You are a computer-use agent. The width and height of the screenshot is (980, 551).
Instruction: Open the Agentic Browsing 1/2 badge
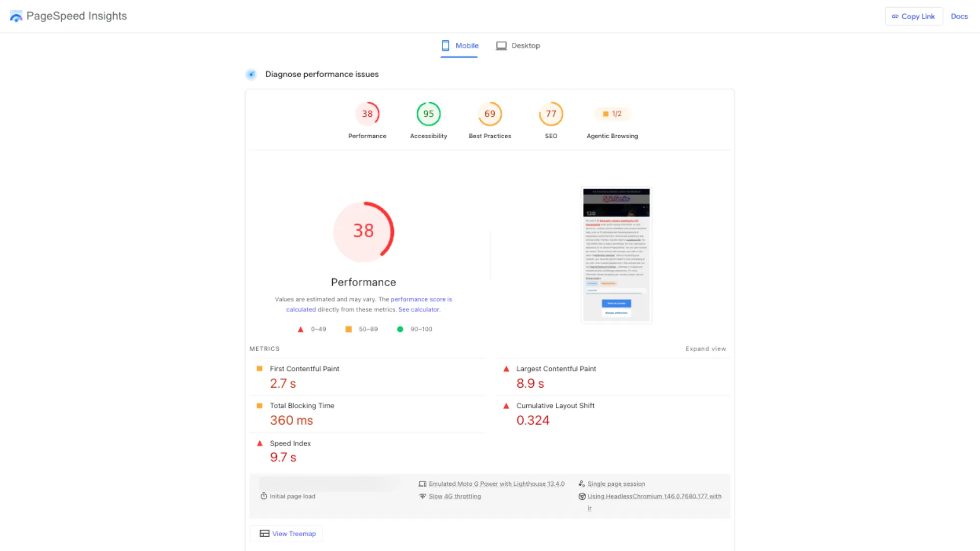(x=612, y=114)
